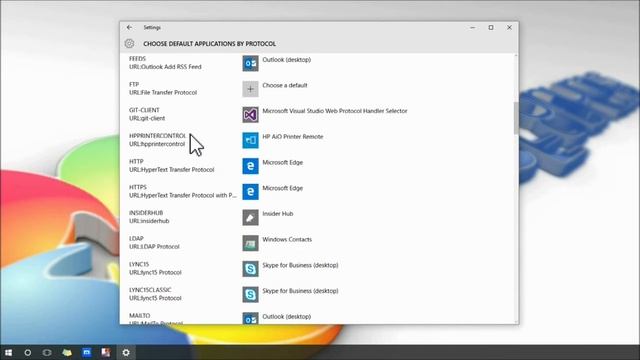Change Microsoft Edge default for HTTPS
The width and height of the screenshot is (640, 360).
pyautogui.click(x=282, y=188)
